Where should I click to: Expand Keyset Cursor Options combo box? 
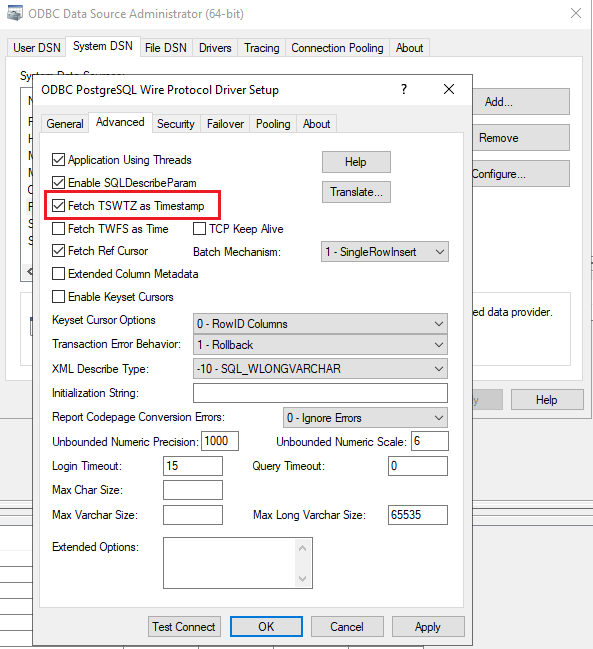[320, 324]
